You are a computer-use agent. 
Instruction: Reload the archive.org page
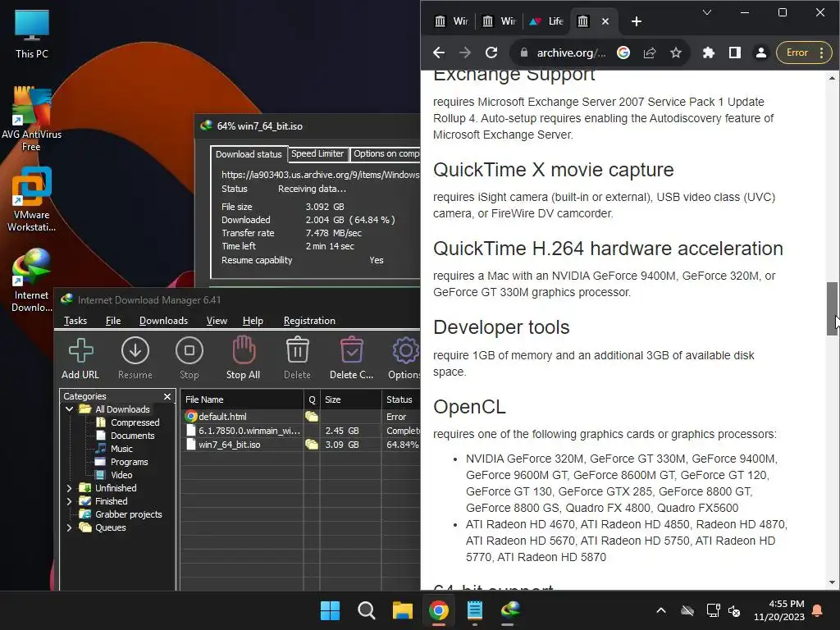pos(491,52)
